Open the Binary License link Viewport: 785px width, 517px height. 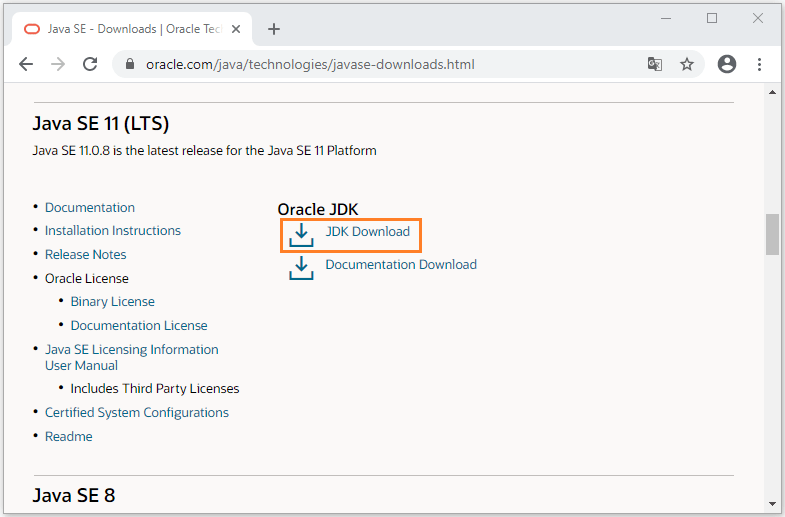pos(112,302)
